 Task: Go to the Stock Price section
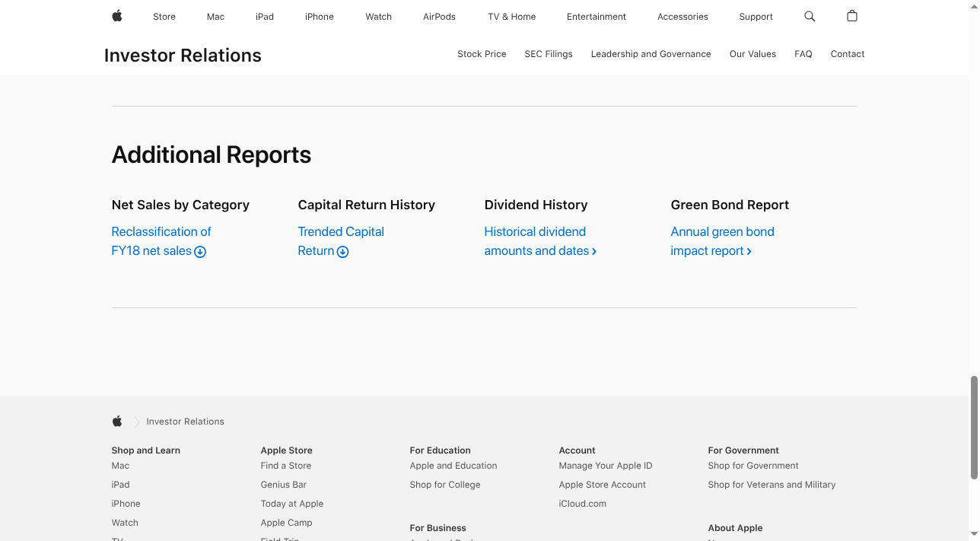[x=482, y=54]
